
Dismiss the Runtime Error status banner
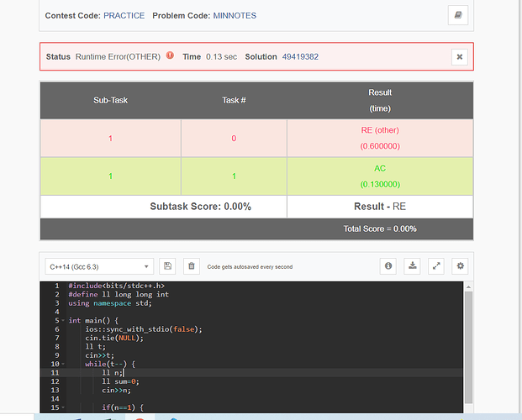pyautogui.click(x=460, y=57)
